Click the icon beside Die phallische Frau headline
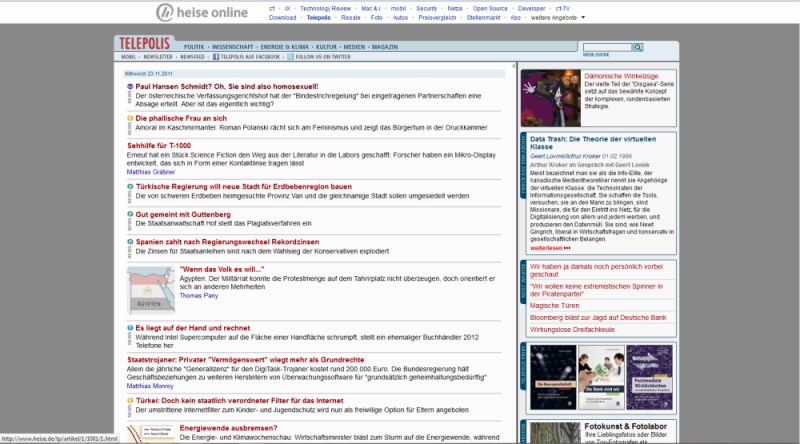 click(x=130, y=118)
